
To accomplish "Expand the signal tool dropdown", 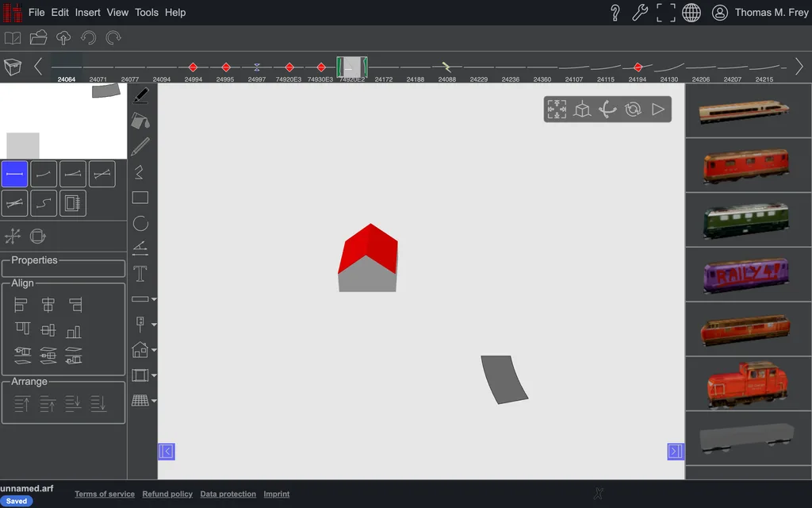I will pos(154,325).
